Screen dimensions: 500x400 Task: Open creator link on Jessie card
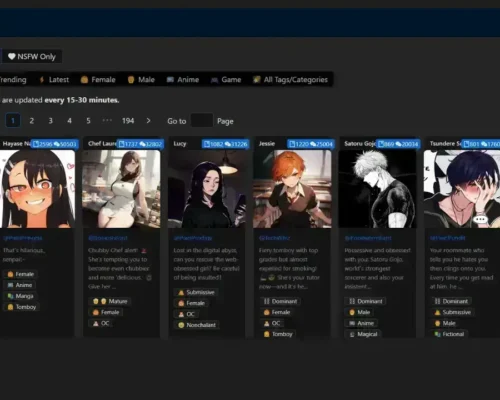click(274, 238)
